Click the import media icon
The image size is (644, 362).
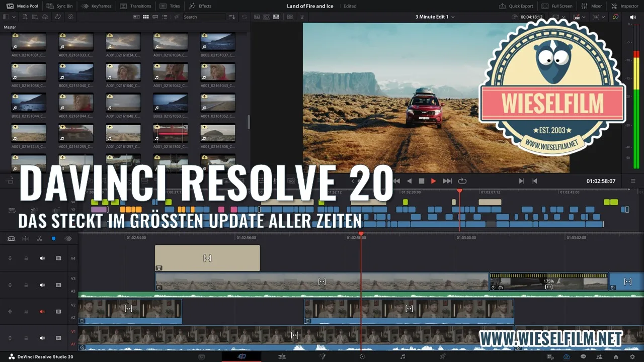(25, 17)
